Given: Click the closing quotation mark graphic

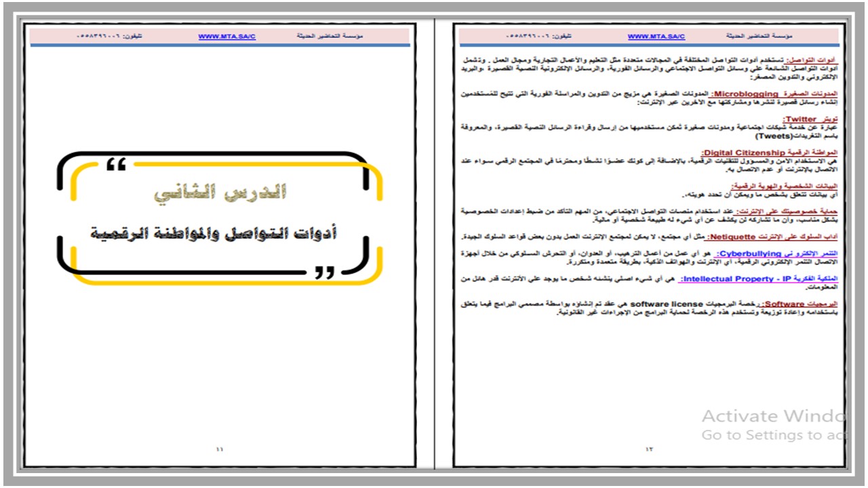Looking at the screenshot, I should [x=325, y=272].
